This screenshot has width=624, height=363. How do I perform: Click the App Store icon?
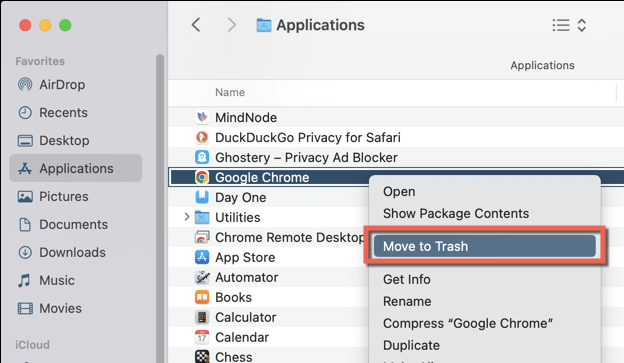pyautogui.click(x=202, y=257)
